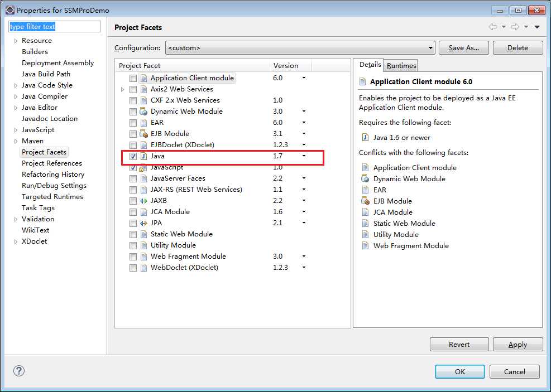Select Project Facets in the tree
Image resolution: width=551 pixels, height=392 pixels.
44,152
